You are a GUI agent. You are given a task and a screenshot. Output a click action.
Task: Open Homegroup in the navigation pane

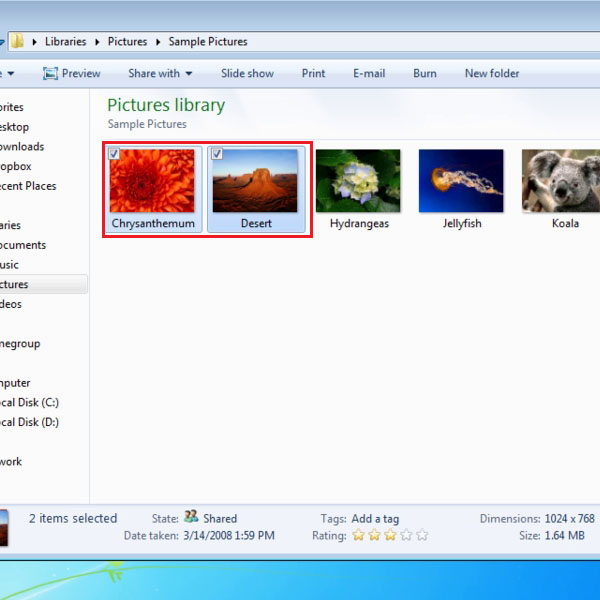tap(20, 344)
